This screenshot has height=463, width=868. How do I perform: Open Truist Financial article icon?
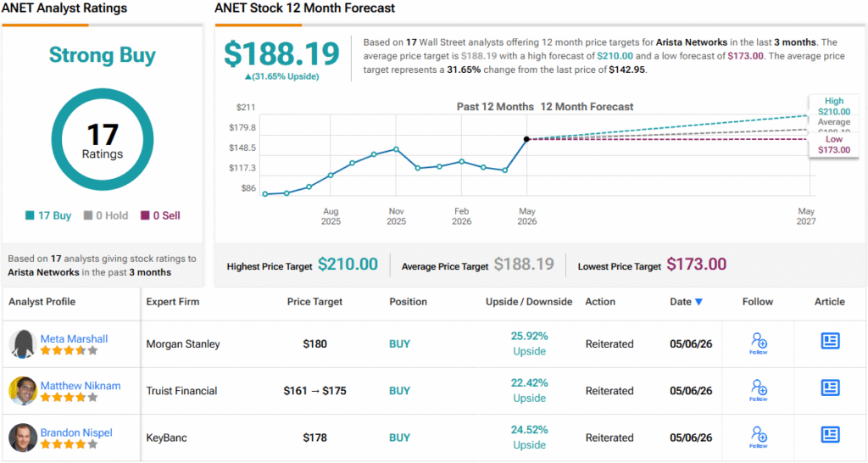pyautogui.click(x=830, y=388)
